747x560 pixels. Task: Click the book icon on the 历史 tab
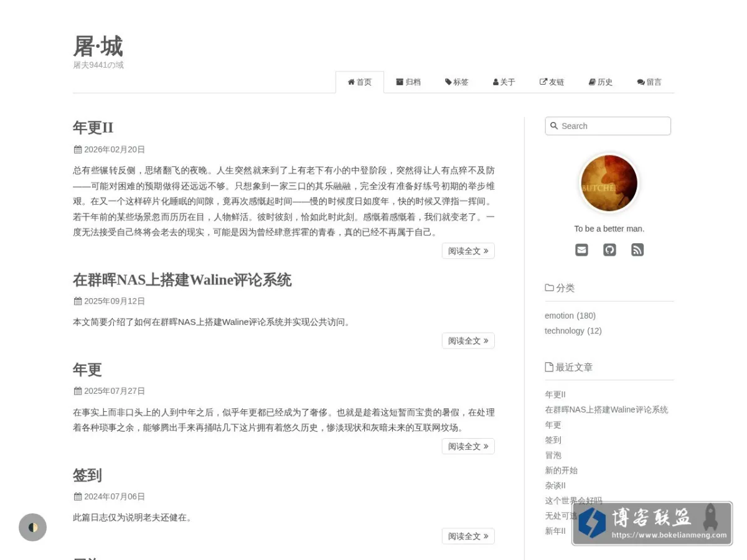(x=592, y=82)
